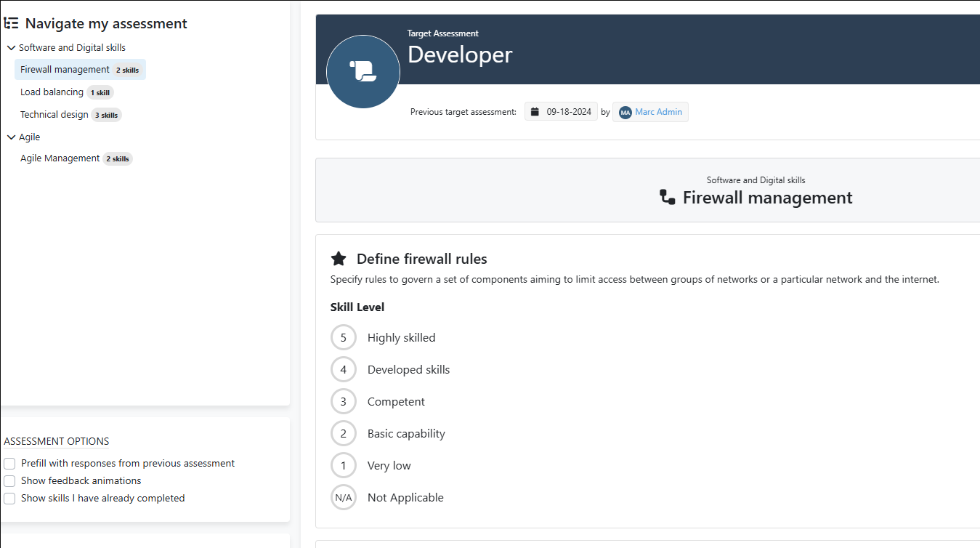This screenshot has width=980, height=548.
Task: Collapse the Software and Digital skills section
Action: point(11,48)
